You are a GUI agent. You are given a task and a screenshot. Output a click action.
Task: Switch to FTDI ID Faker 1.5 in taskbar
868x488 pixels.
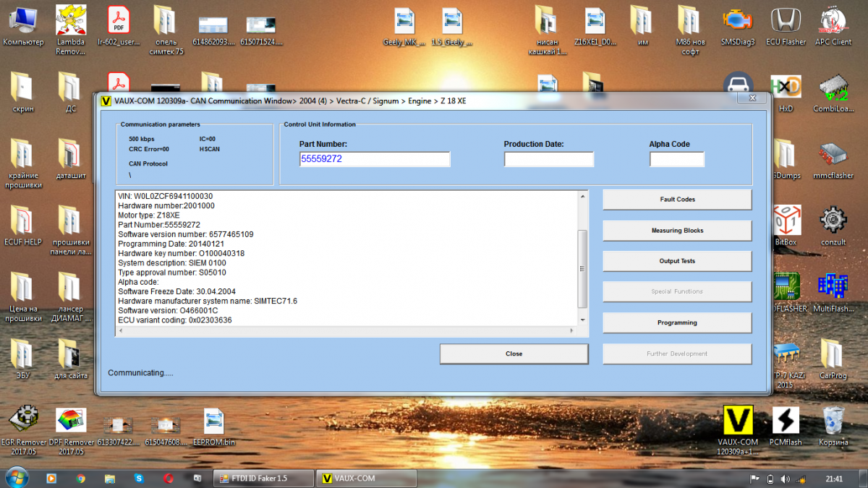pos(264,478)
